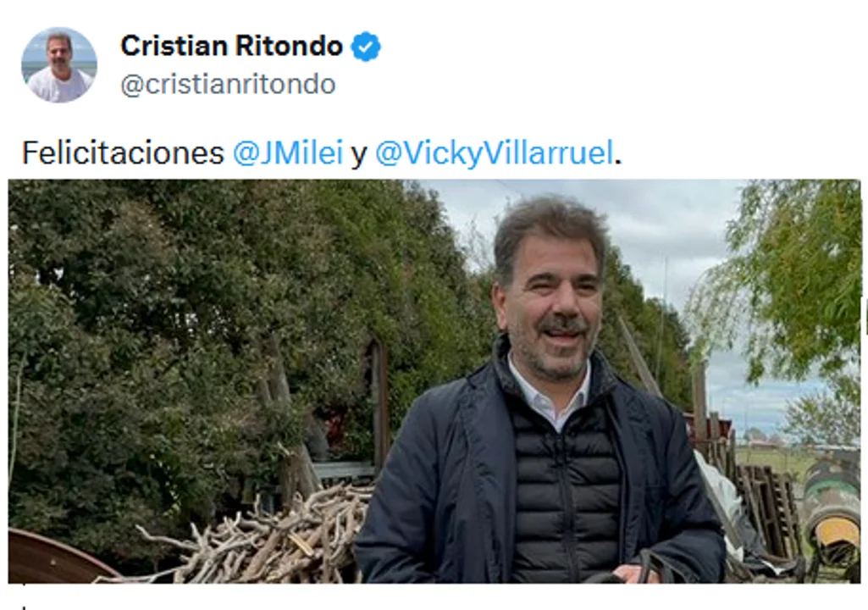The width and height of the screenshot is (868, 610).
Task: Click the cloudy sky area of photo
Action: point(664,233)
